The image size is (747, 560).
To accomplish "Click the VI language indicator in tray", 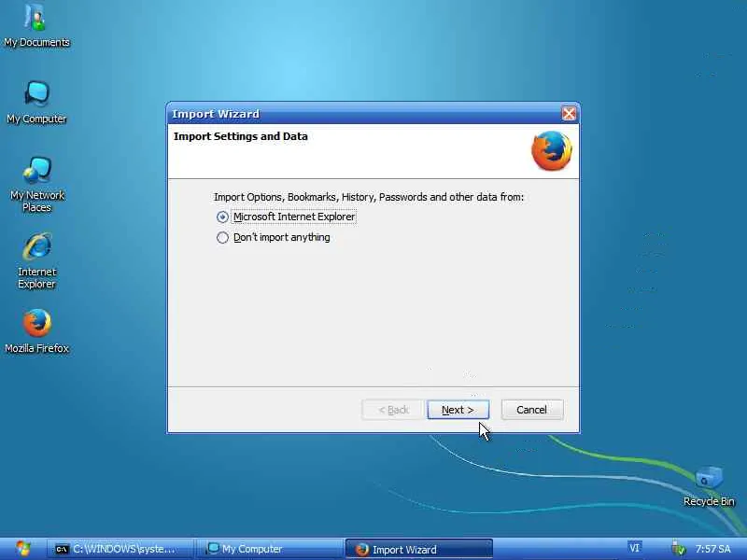I will click(x=634, y=548).
